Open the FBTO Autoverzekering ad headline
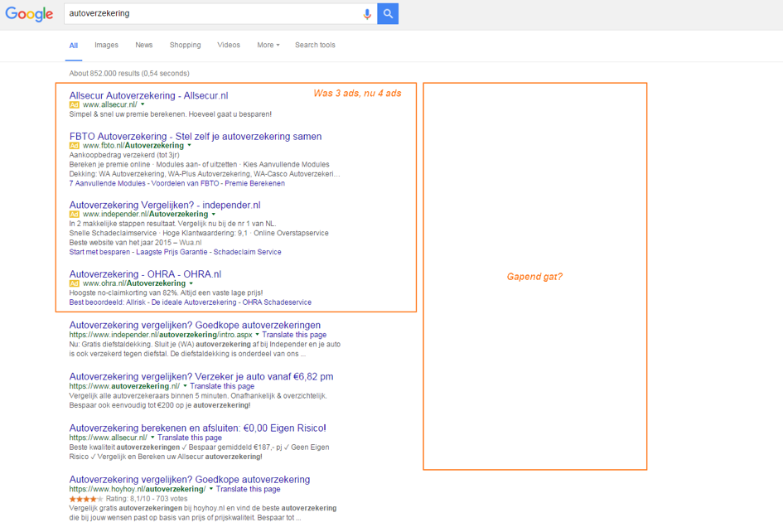 click(196, 137)
